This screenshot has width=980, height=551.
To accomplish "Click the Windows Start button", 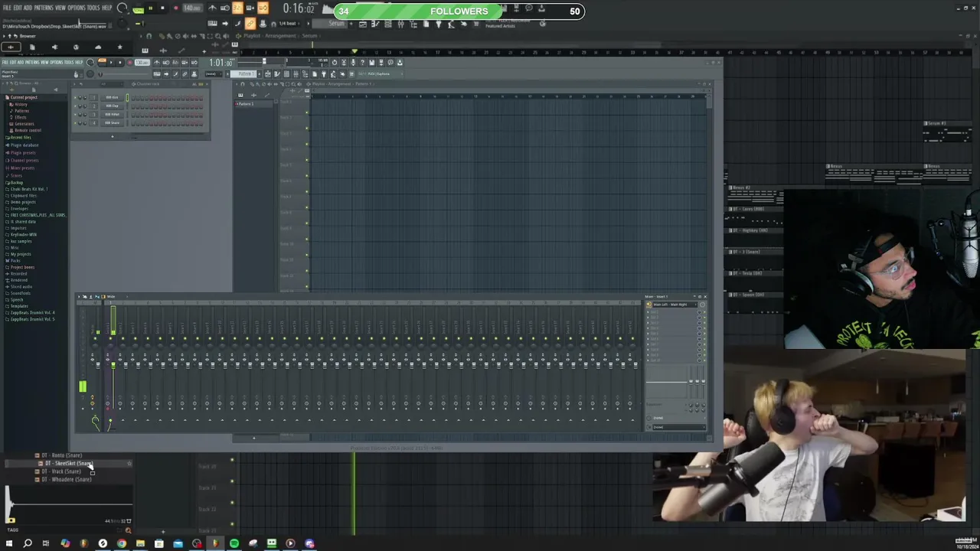I will (9, 543).
